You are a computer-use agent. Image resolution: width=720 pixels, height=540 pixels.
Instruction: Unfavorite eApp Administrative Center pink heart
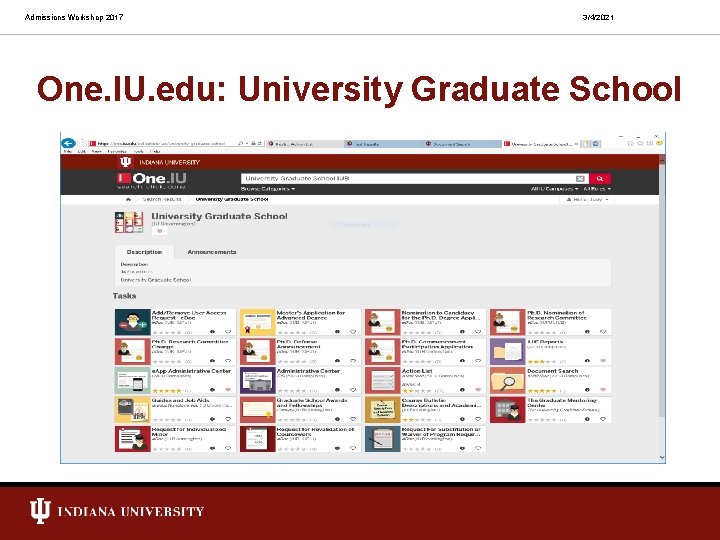tap(228, 390)
